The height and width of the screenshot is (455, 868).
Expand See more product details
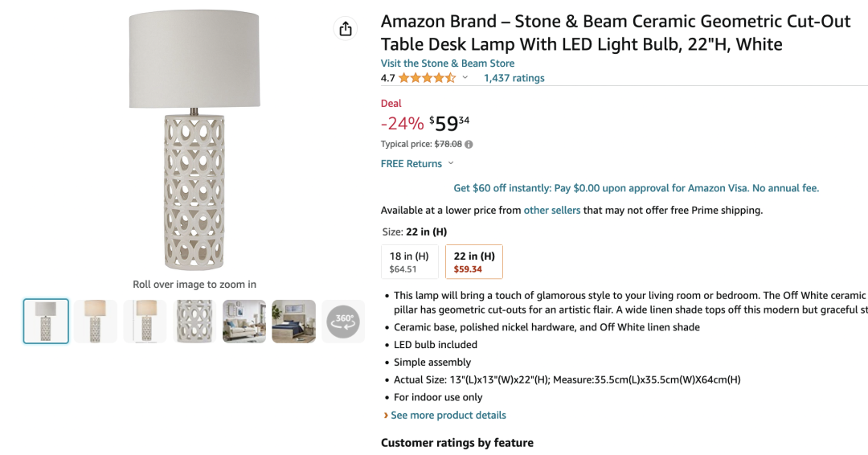click(x=448, y=415)
